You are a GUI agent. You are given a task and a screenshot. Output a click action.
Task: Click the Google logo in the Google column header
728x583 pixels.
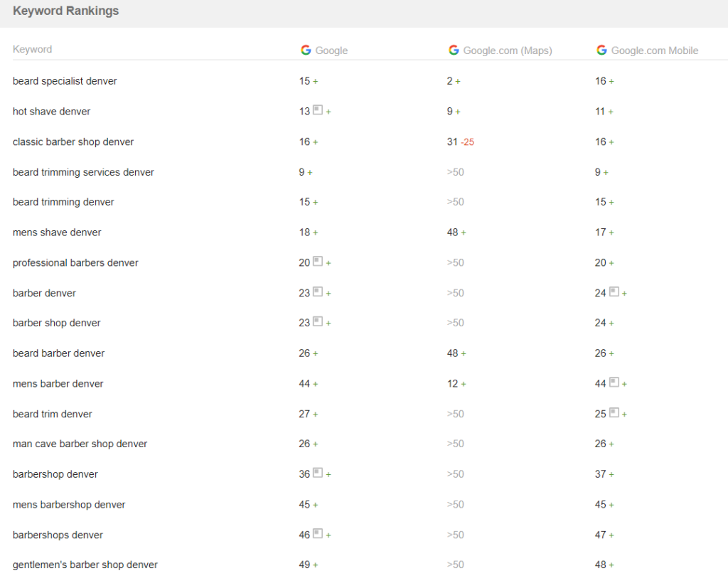[306, 50]
